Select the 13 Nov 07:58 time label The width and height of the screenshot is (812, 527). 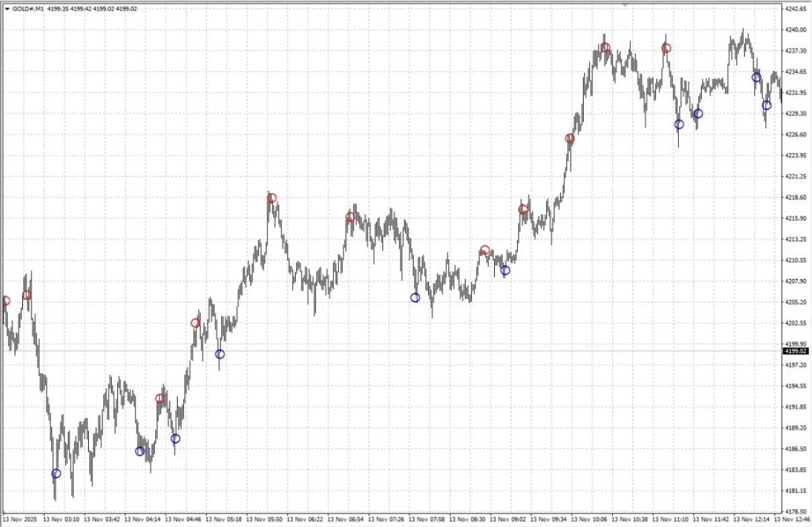(427, 520)
